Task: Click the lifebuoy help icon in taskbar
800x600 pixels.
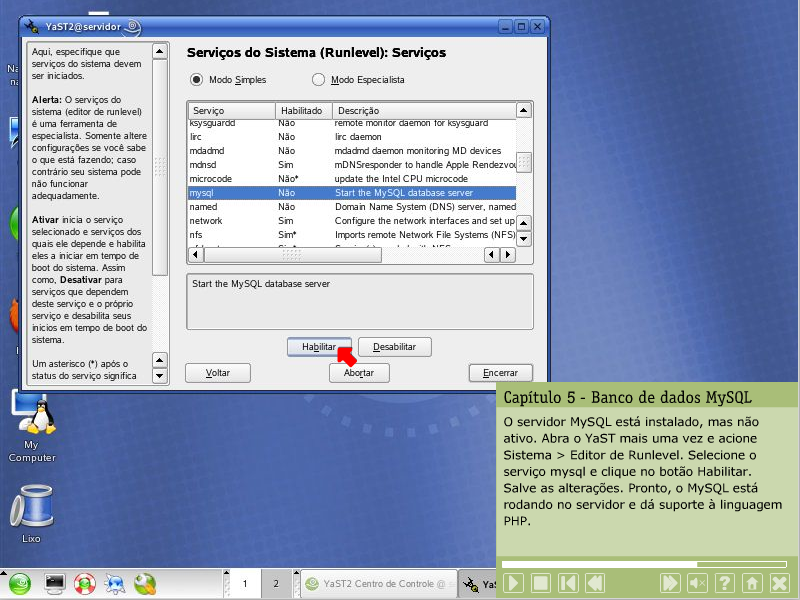Action: (x=85, y=583)
